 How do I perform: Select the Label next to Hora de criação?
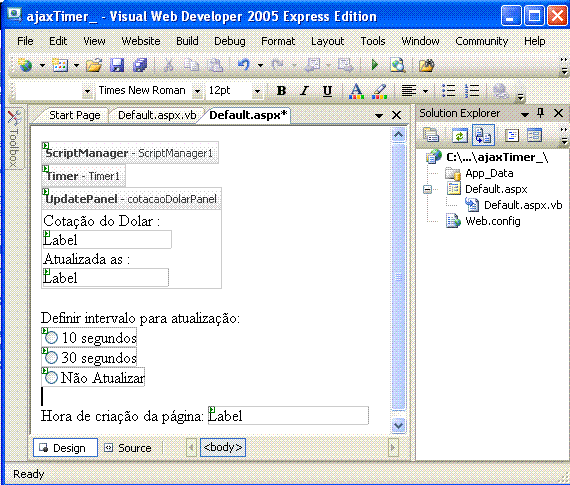(x=288, y=416)
